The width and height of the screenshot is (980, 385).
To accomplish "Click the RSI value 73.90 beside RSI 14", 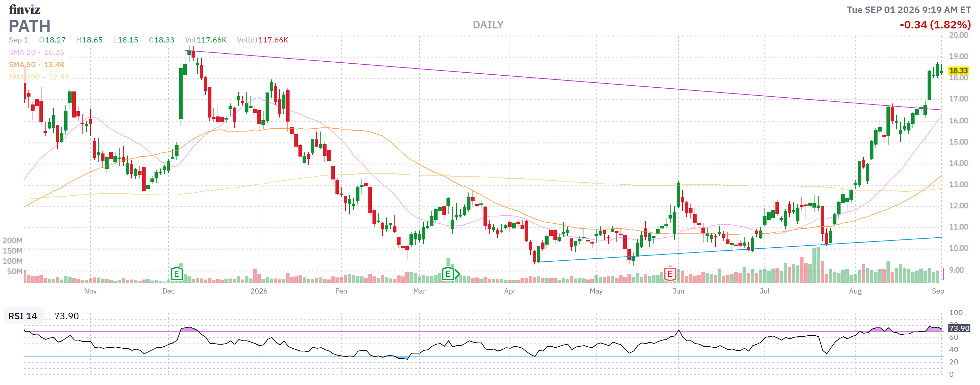I will (x=66, y=316).
